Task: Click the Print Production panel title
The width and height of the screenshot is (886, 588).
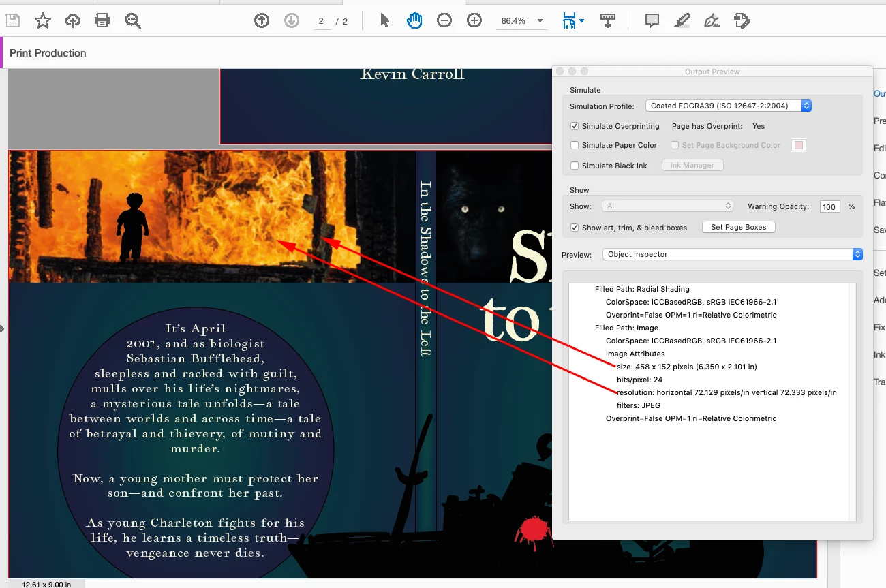Action: (48, 53)
